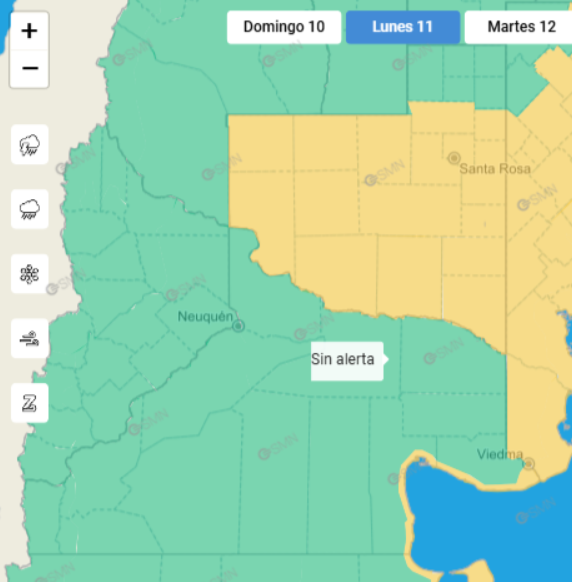Click the Viedma label on map
Viewport: 572px width, 582px height.
[500, 454]
